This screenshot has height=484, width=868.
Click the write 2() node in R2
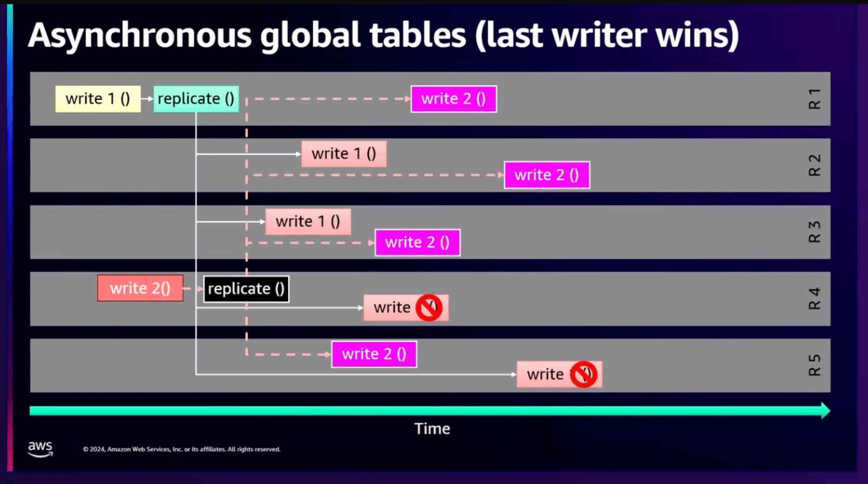pos(547,175)
